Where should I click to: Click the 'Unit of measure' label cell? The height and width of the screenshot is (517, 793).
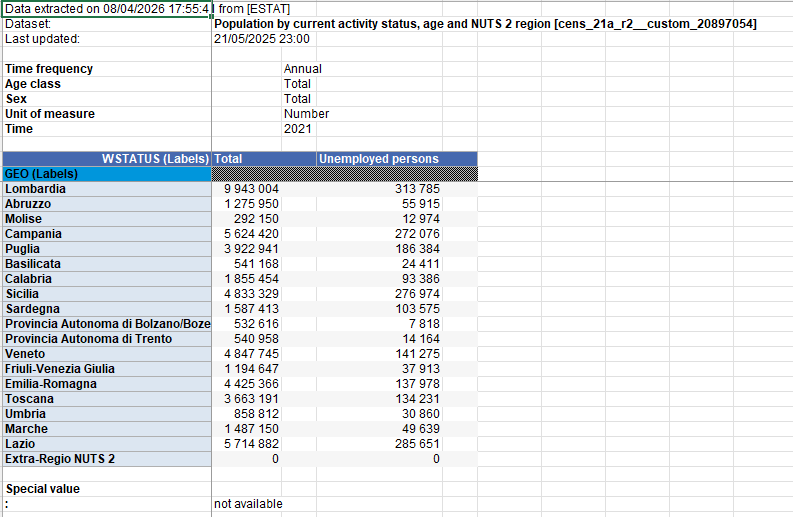point(50,114)
